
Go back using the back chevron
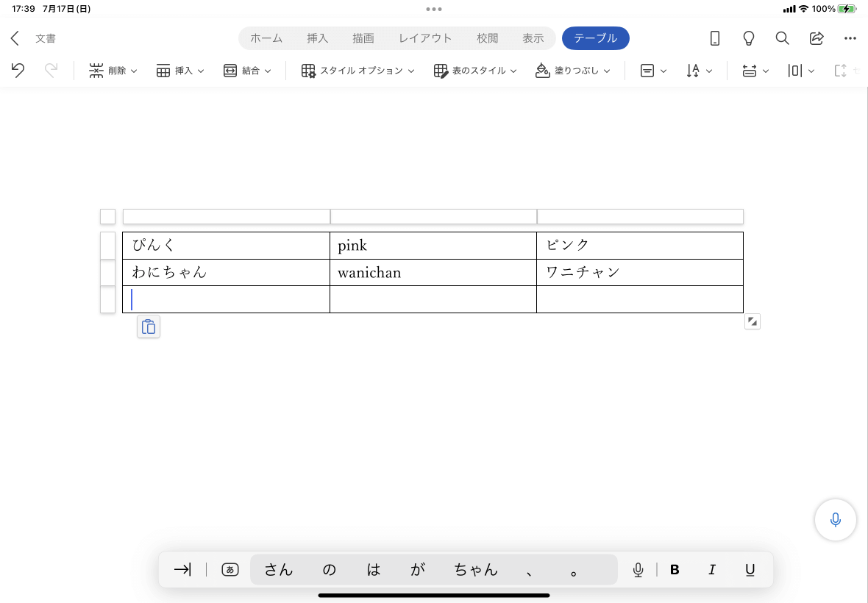15,38
